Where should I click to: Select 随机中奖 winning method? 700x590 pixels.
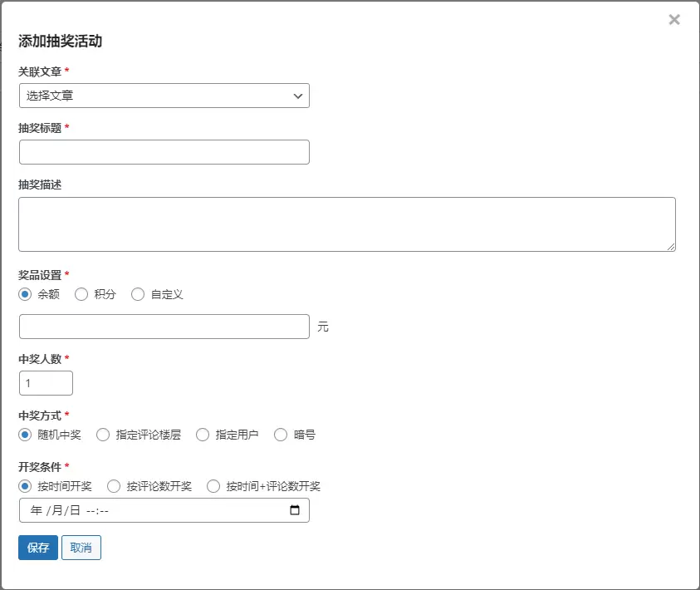[25, 435]
